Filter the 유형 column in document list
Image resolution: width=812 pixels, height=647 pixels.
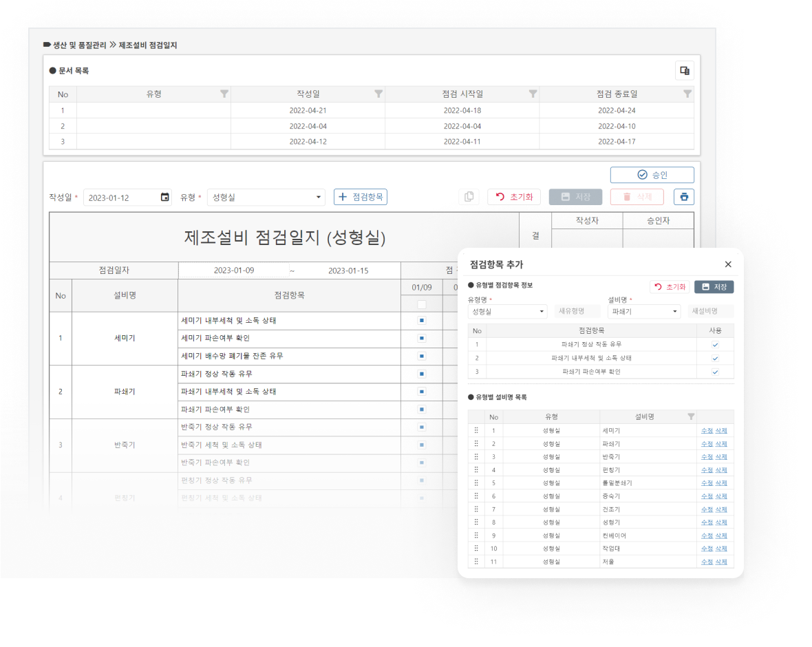[224, 94]
